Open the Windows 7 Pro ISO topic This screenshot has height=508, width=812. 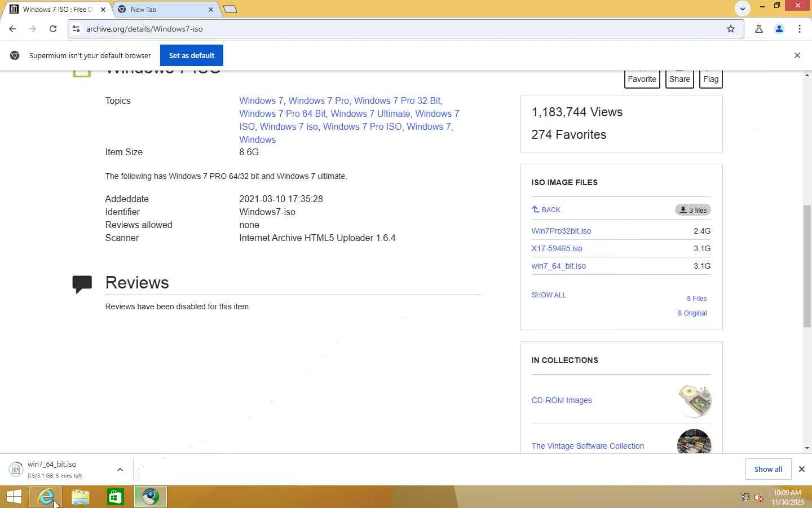click(362, 126)
